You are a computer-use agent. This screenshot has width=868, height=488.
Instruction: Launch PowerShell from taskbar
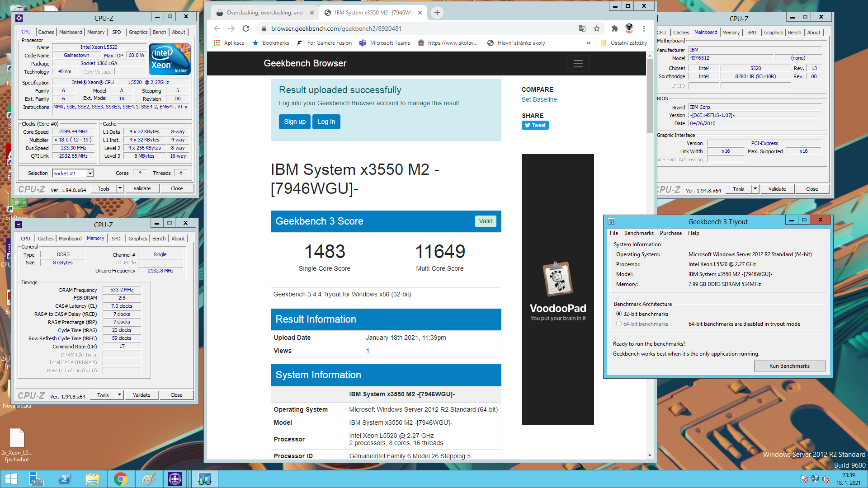pyautogui.click(x=65, y=479)
